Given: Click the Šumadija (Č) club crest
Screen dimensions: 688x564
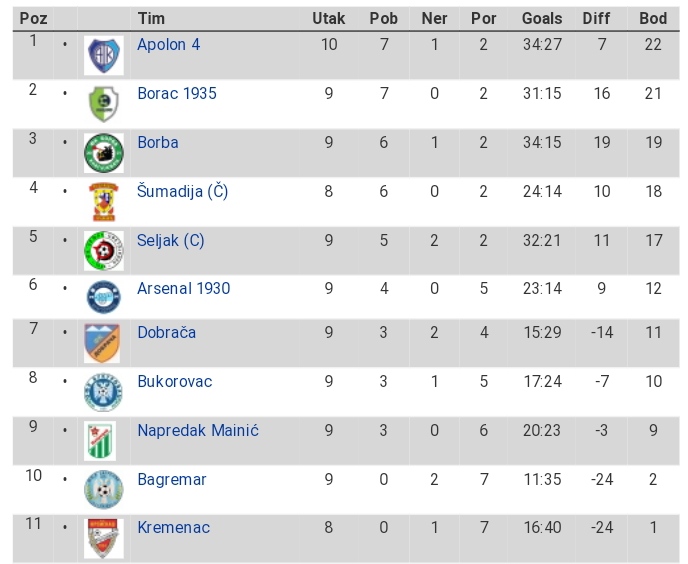Looking at the screenshot, I should [x=104, y=202].
